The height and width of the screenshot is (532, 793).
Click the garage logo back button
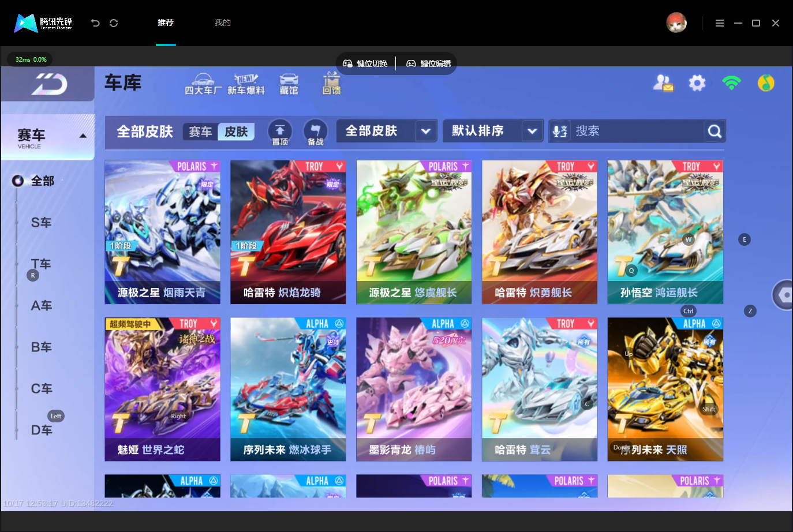[x=48, y=84]
